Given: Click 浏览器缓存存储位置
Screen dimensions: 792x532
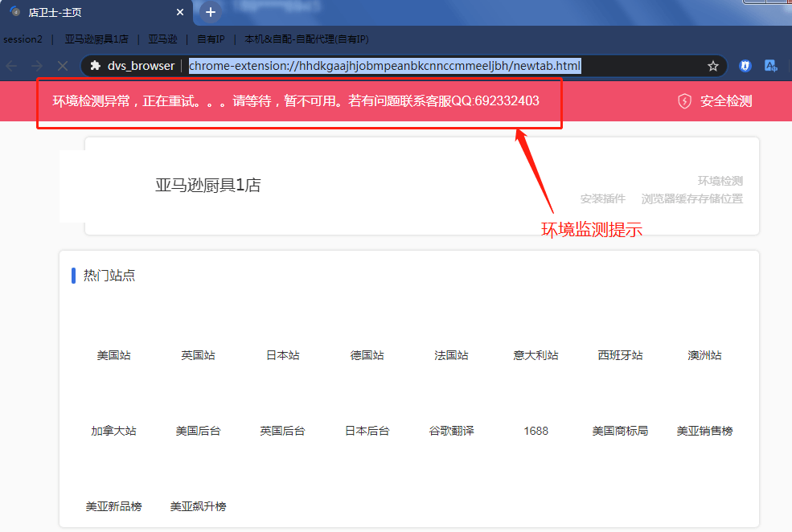Looking at the screenshot, I should point(693,198).
